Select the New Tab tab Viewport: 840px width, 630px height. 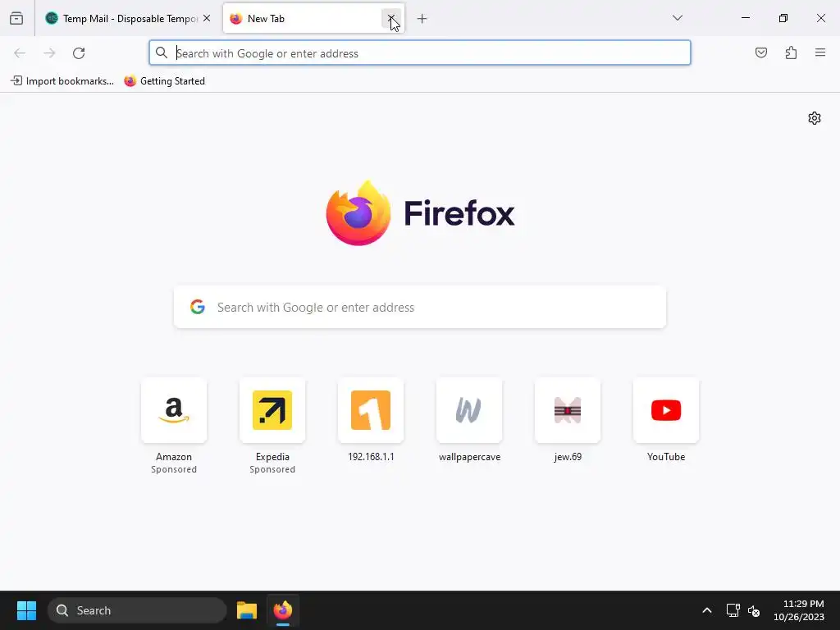tap(313, 18)
